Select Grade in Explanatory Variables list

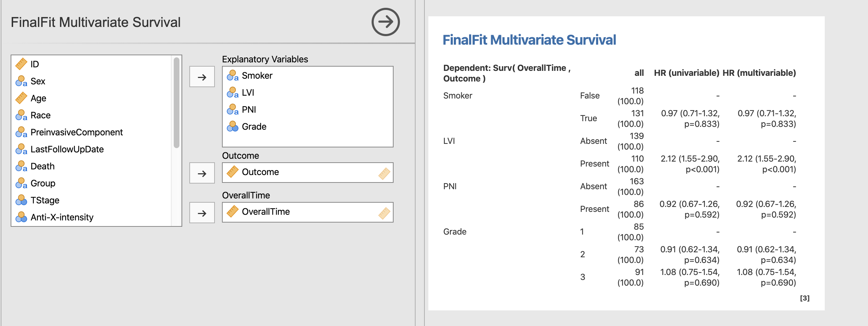tap(307, 127)
